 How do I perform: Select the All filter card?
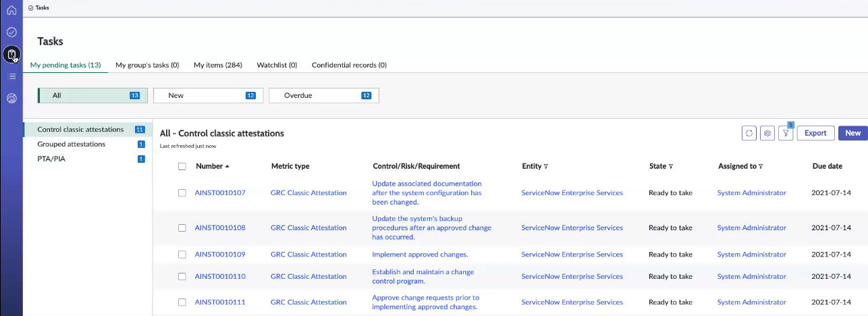pos(92,95)
